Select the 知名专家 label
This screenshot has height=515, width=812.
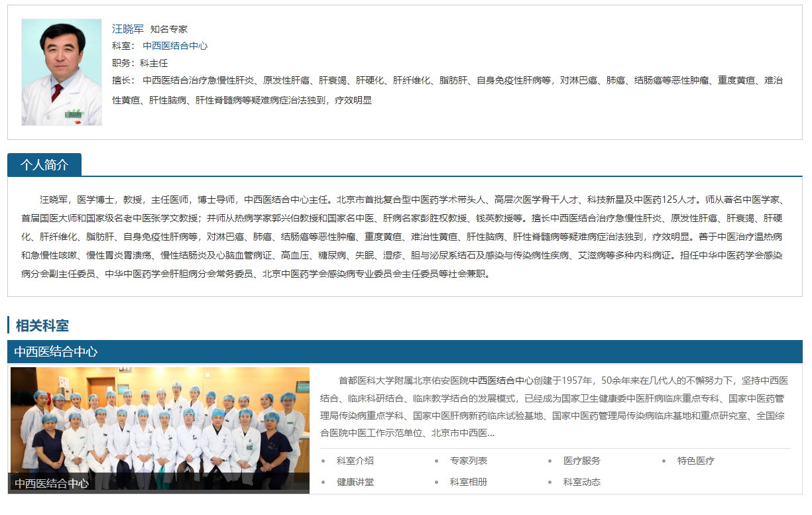coord(169,29)
